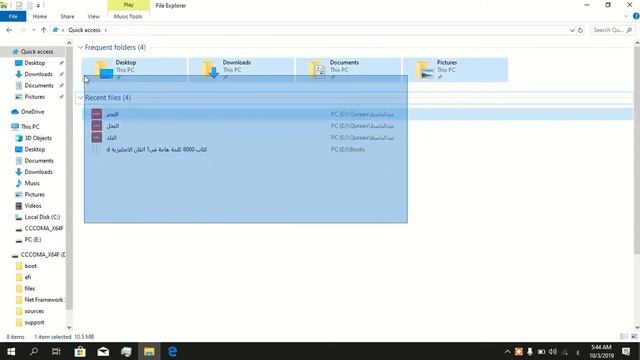The image size is (640, 360).
Task: Open the recent locations dropdown arrow
Action: point(34,30)
